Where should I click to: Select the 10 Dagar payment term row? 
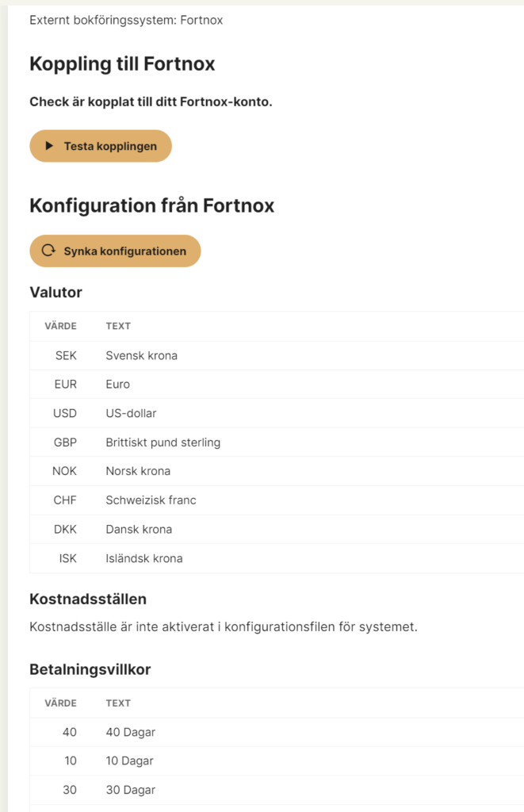277,760
